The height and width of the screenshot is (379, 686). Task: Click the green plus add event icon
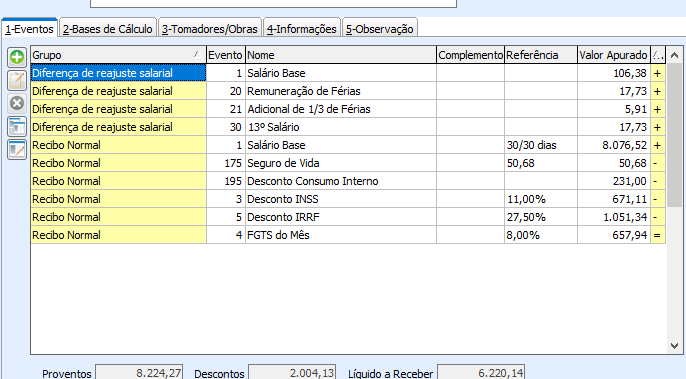(x=17, y=57)
